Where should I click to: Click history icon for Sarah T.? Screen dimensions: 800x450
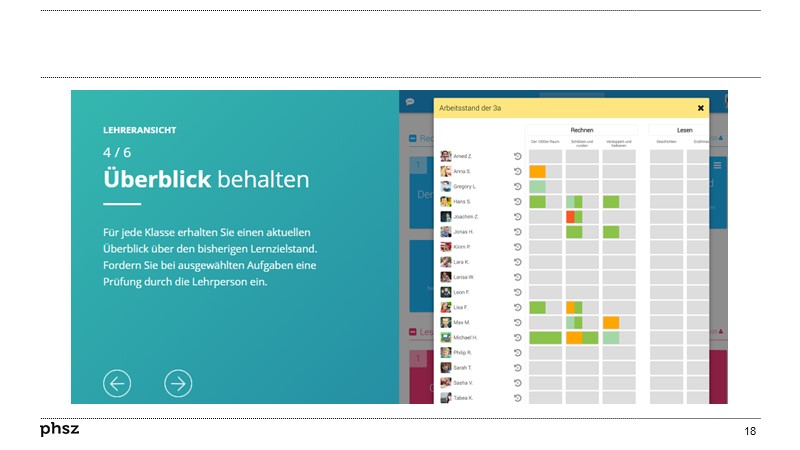tap(517, 368)
